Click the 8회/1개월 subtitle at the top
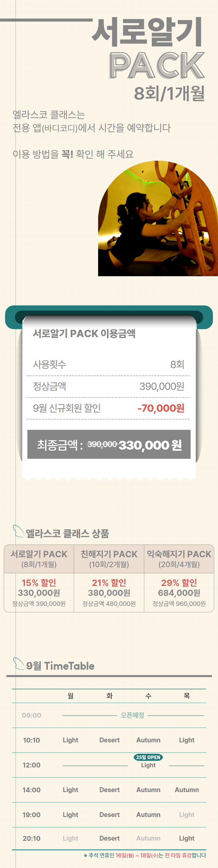The height and width of the screenshot is (868, 218). (169, 93)
